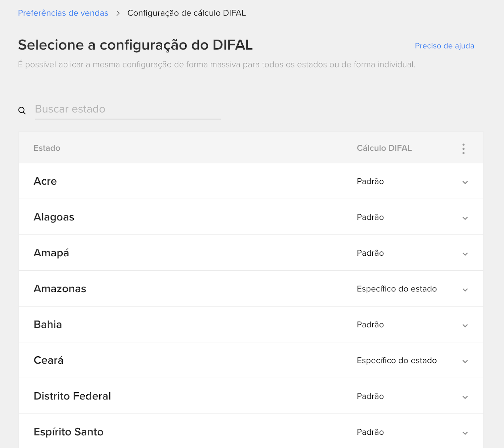Select the Amazonas state row

coord(251,288)
